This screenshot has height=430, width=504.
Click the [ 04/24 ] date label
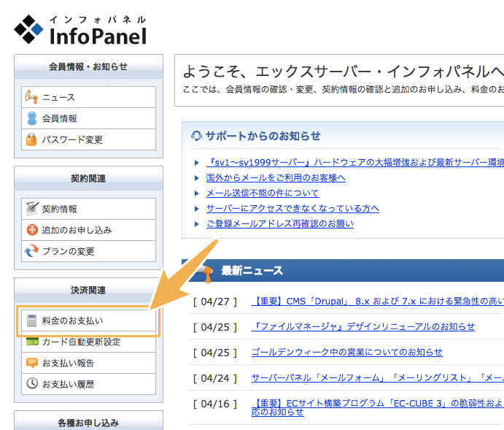[215, 379]
